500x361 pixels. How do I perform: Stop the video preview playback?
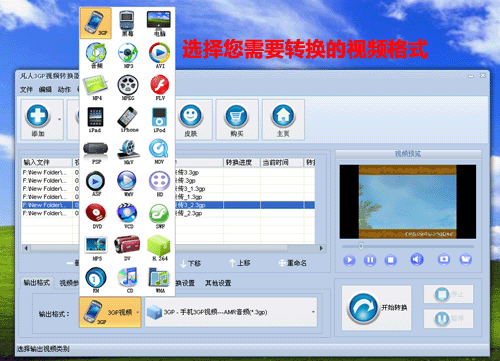coord(391,260)
